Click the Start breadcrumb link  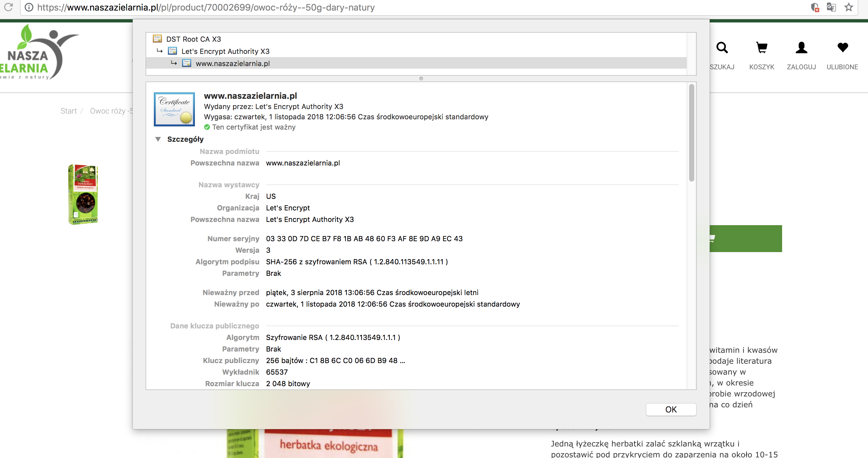click(68, 111)
